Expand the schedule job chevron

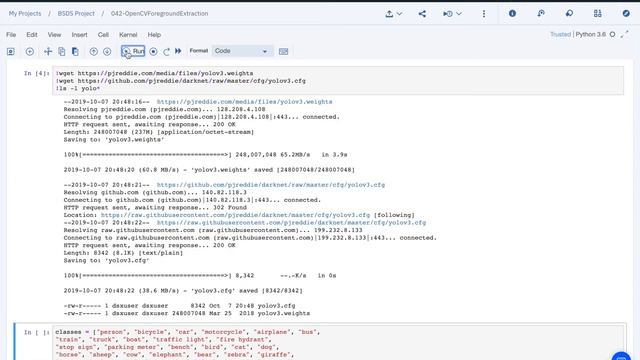coord(459,14)
